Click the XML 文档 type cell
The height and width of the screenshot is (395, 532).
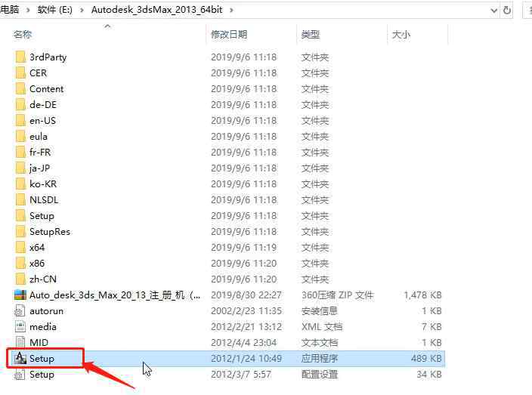pyautogui.click(x=322, y=327)
